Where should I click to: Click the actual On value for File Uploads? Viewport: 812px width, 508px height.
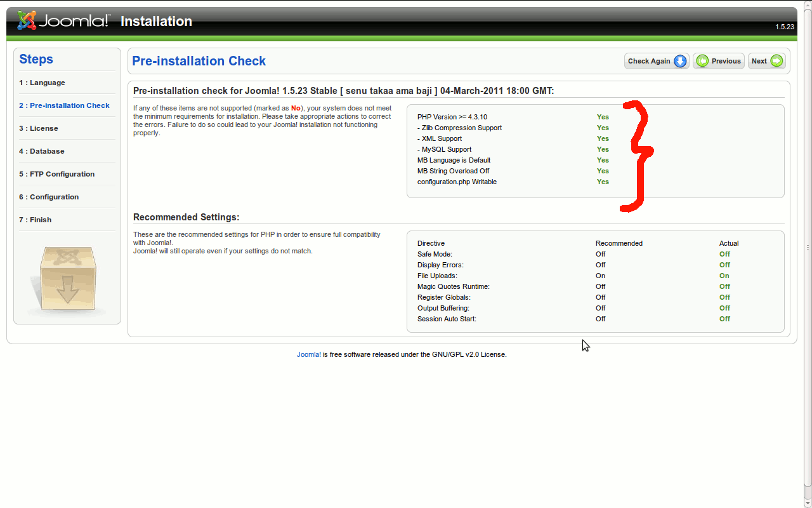[x=724, y=276]
